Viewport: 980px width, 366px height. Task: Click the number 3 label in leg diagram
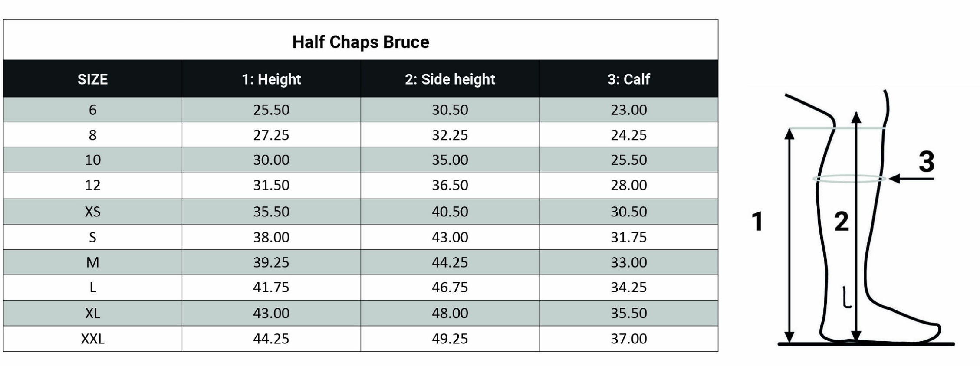926,162
